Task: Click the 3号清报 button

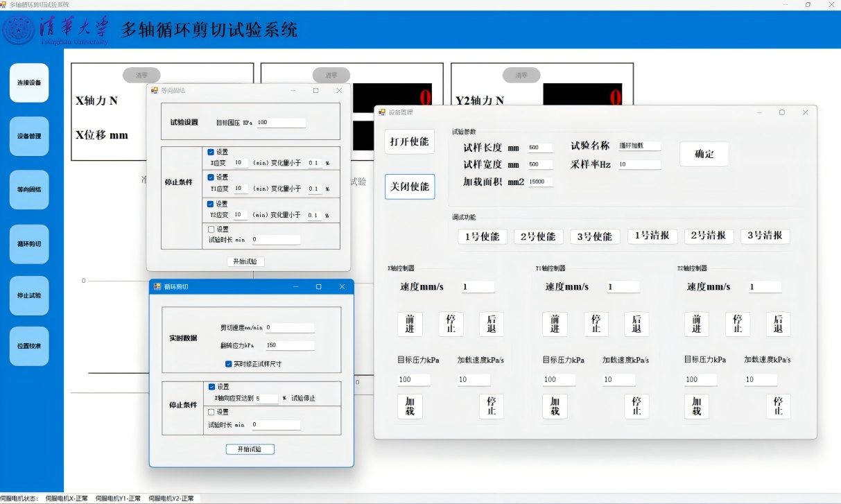Action: pyautogui.click(x=765, y=236)
